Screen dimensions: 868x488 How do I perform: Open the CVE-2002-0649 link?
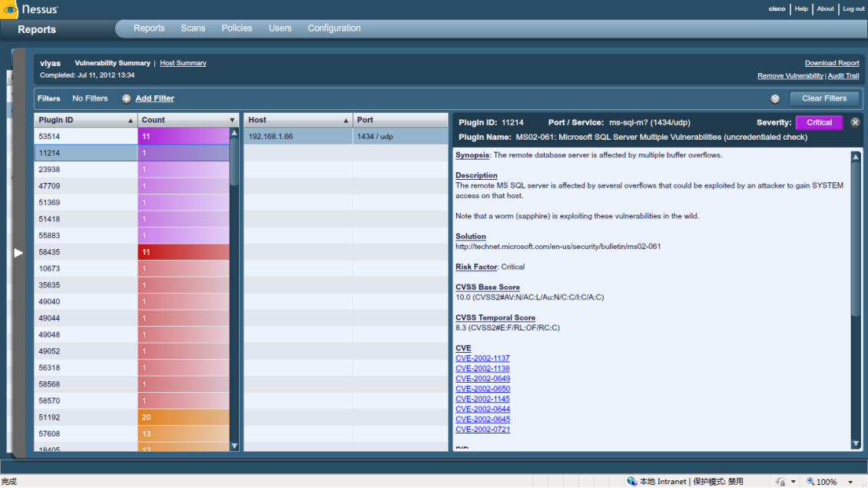(x=482, y=379)
